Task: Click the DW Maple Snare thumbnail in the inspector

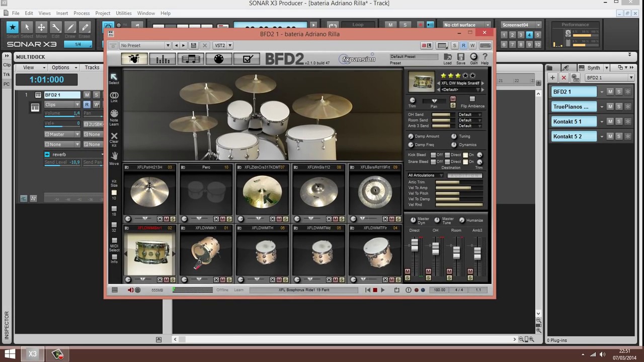Action: coord(421,81)
